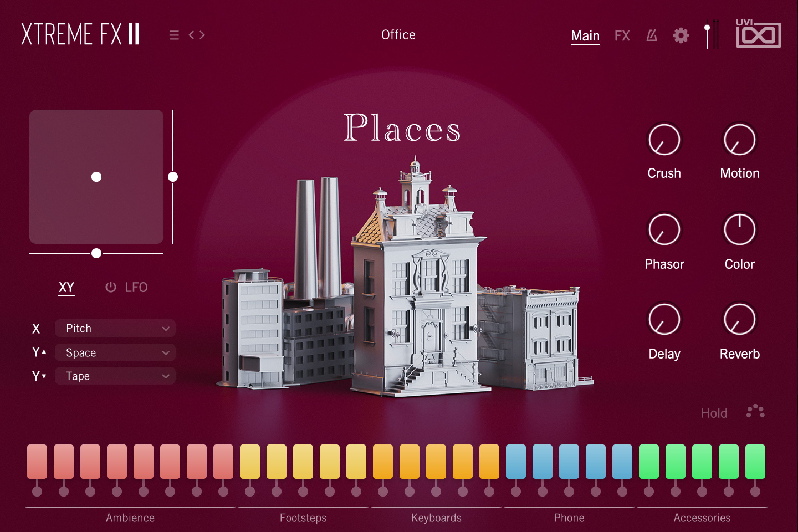The width and height of the screenshot is (798, 532).
Task: Click the Delay knob
Action: point(664,319)
